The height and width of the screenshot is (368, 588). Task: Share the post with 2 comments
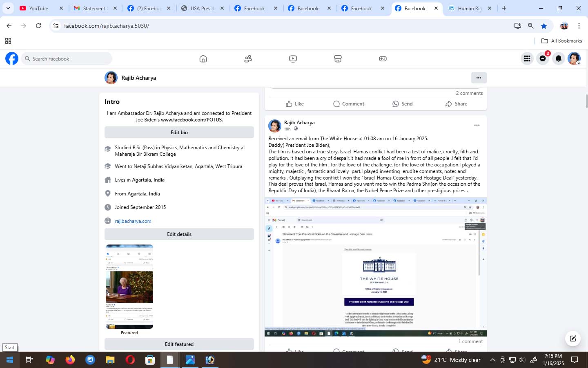456,104
